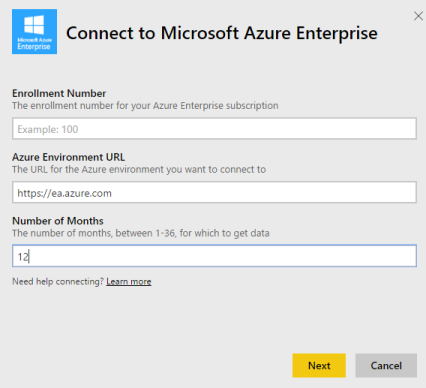Click the 'Connect to Microsoft Azure Enterprise' title
426x388 pixels.
(x=222, y=33)
